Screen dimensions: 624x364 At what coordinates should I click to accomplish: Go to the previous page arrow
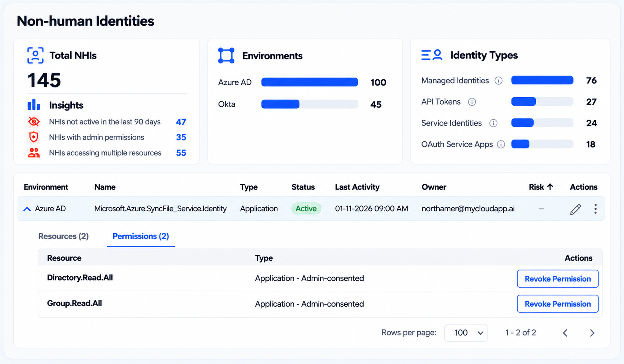tap(565, 333)
